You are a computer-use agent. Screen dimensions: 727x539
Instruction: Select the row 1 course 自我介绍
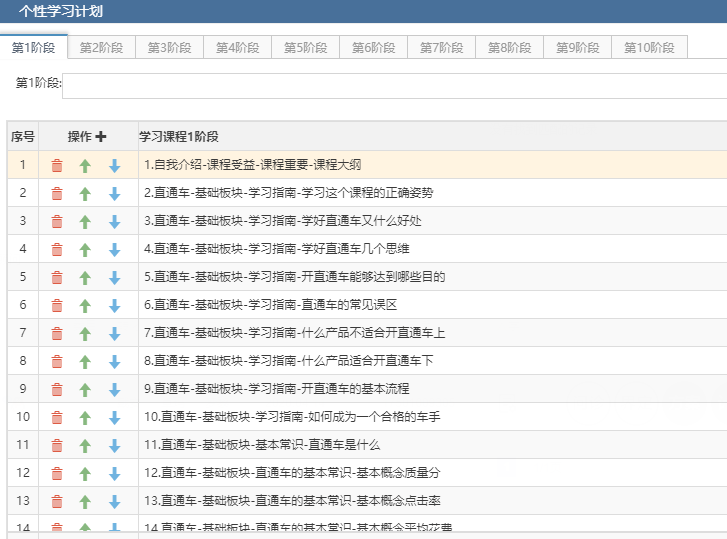point(252,165)
